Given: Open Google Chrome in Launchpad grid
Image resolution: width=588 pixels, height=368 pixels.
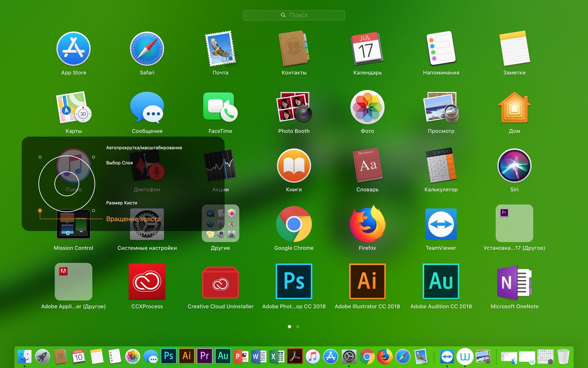Looking at the screenshot, I should point(294,224).
